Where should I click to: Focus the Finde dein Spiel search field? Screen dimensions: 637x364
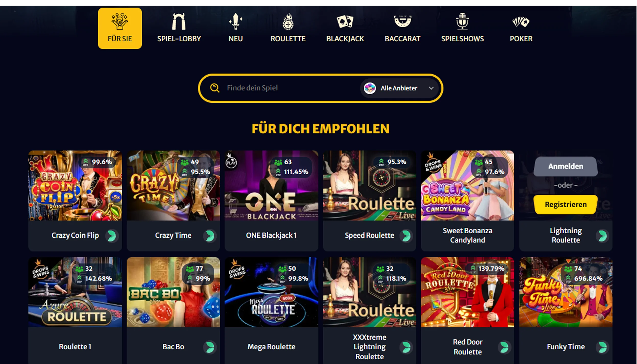[291, 88]
